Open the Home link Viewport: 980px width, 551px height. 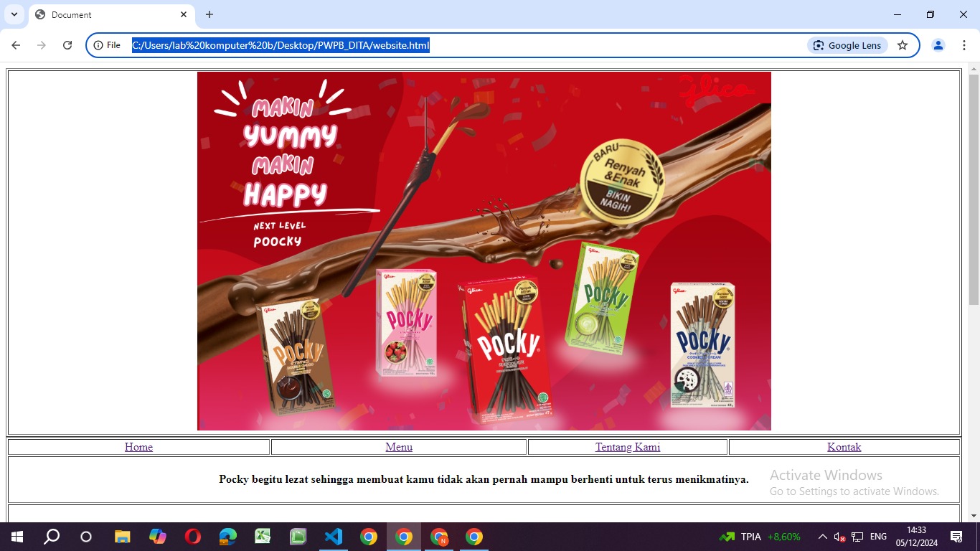point(138,447)
